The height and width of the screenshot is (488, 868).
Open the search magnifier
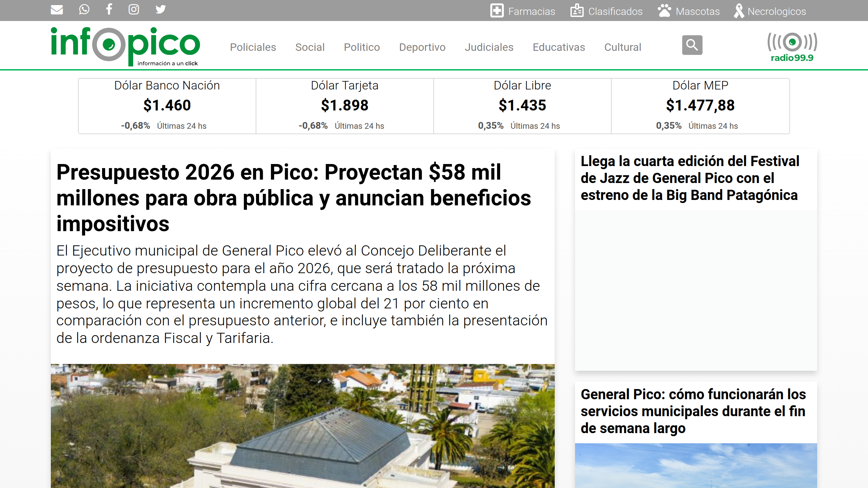tap(692, 45)
